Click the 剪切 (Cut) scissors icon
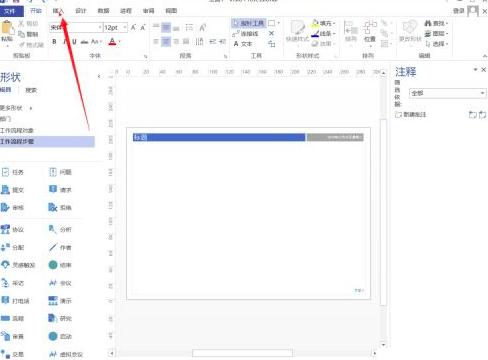This screenshot has height=360, width=488. (21, 23)
